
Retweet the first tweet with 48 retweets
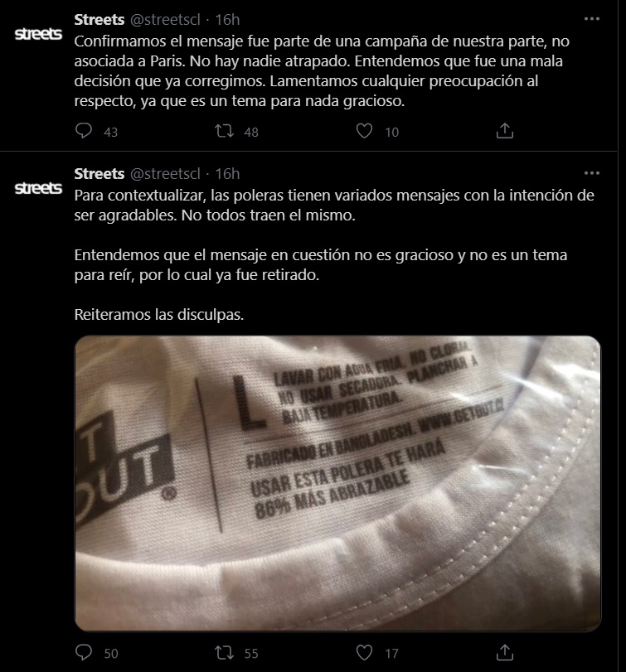[224, 131]
